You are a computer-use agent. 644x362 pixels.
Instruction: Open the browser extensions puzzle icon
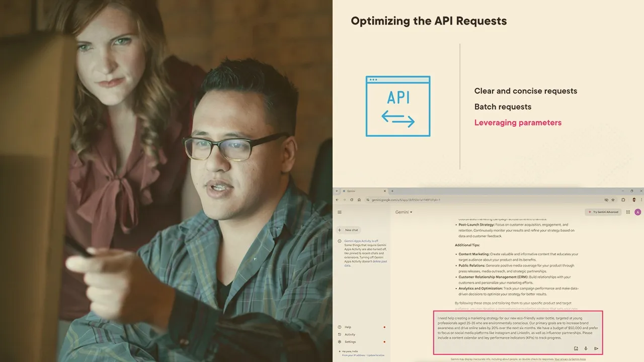[623, 200]
